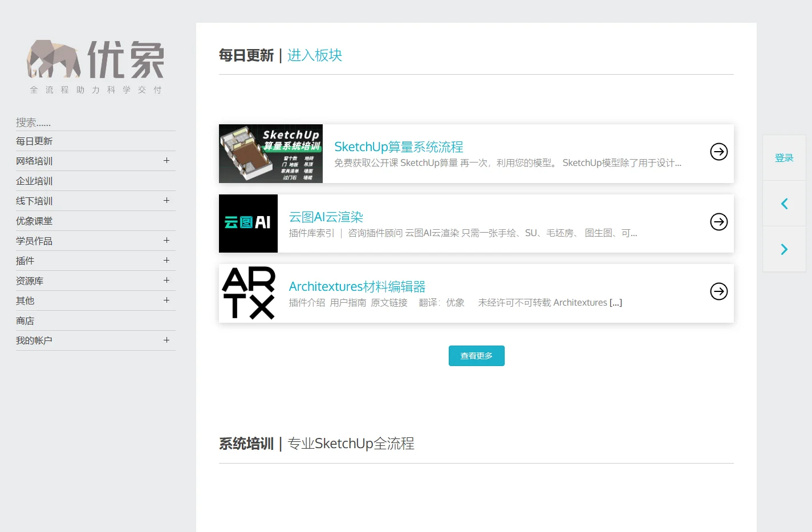This screenshot has height=532, width=812.
Task: Click the 全流程助力科学交付 tagline
Action: click(x=96, y=90)
